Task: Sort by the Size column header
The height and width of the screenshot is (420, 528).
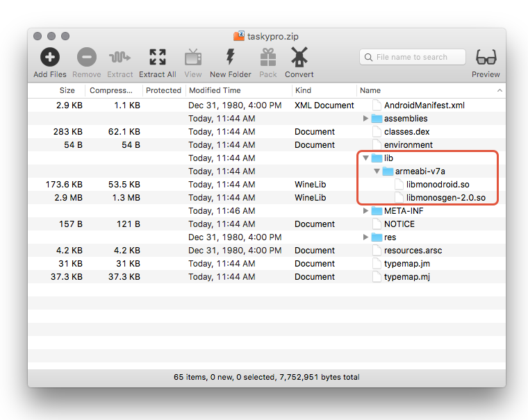Action: click(x=67, y=90)
